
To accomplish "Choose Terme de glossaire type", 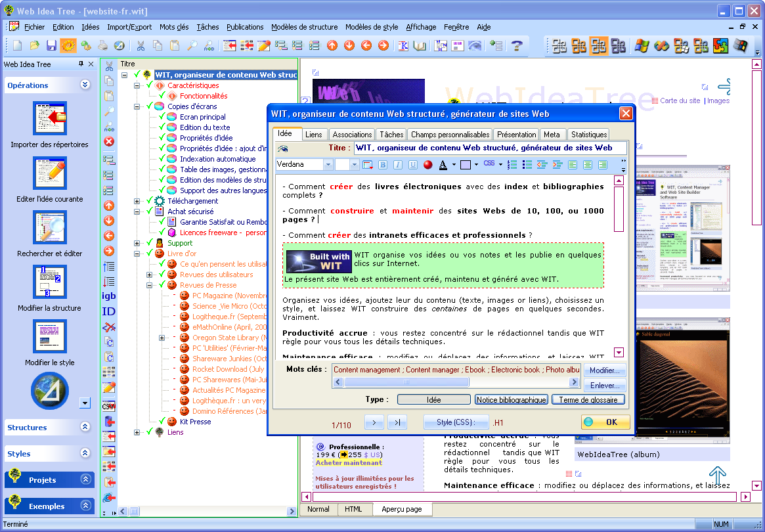I will pyautogui.click(x=588, y=399).
